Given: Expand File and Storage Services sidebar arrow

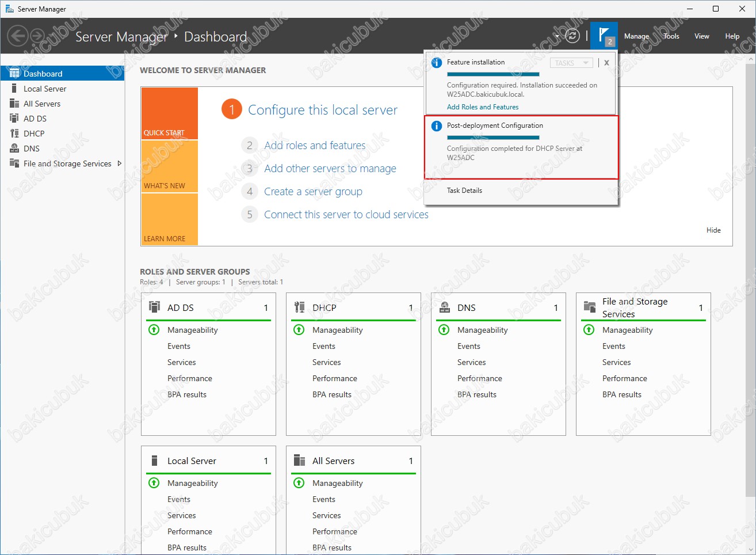Looking at the screenshot, I should click(119, 164).
